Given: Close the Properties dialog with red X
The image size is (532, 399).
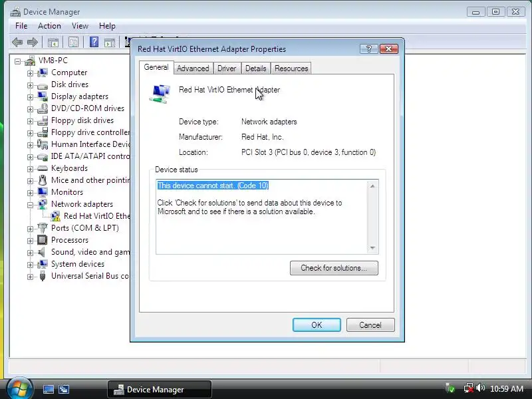Looking at the screenshot, I should (389, 49).
